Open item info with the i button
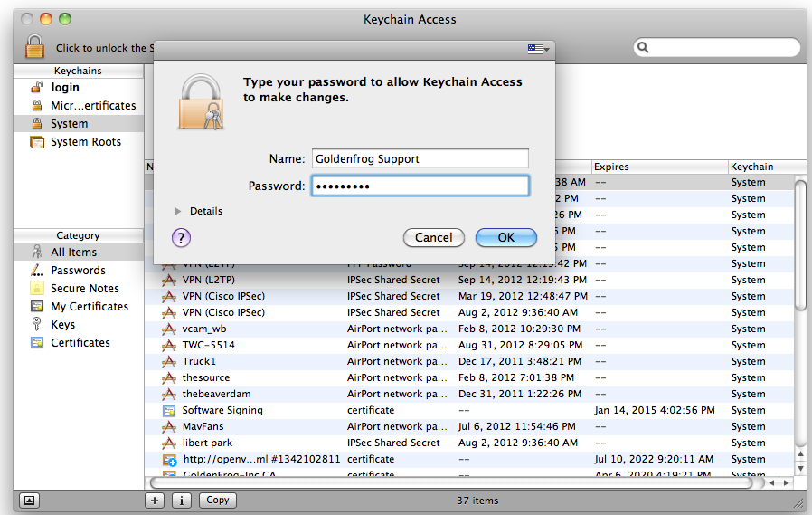 [x=181, y=500]
